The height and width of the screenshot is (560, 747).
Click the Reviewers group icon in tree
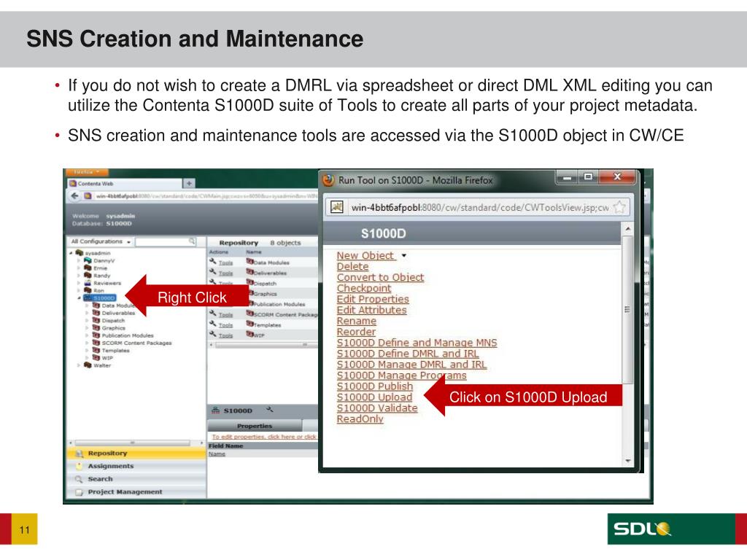(x=88, y=283)
